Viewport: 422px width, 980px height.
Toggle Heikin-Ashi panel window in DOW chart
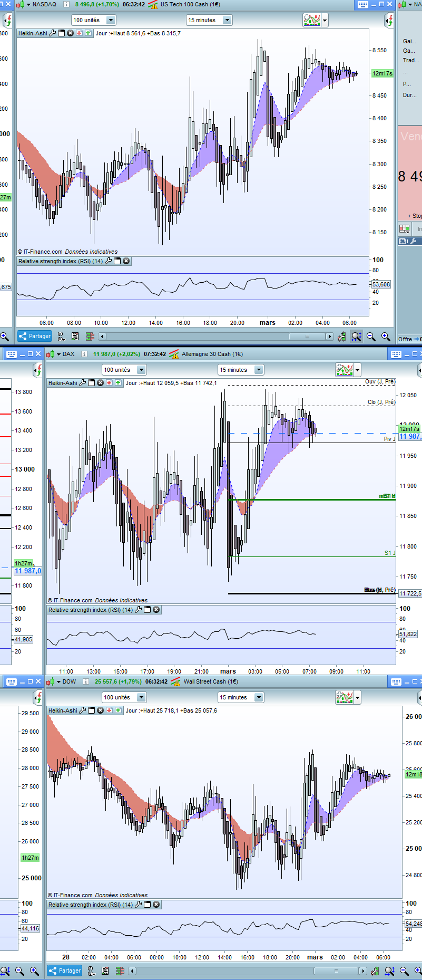coord(92,710)
